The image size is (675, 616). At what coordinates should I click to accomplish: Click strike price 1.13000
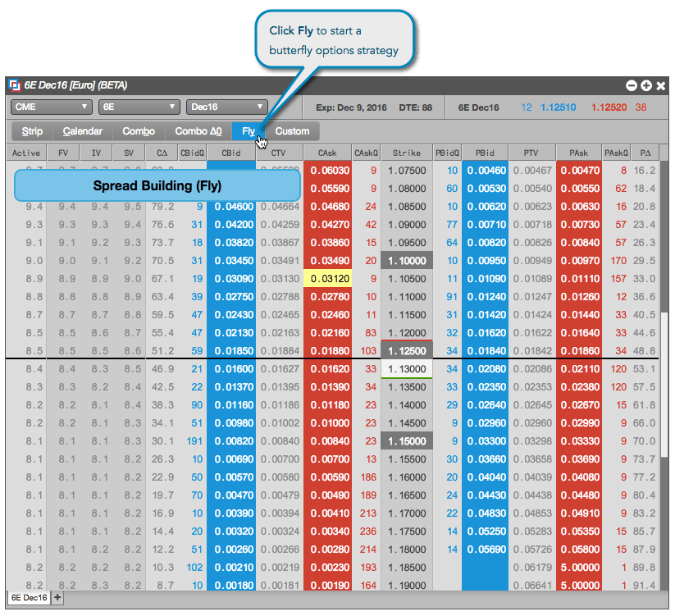pos(407,369)
